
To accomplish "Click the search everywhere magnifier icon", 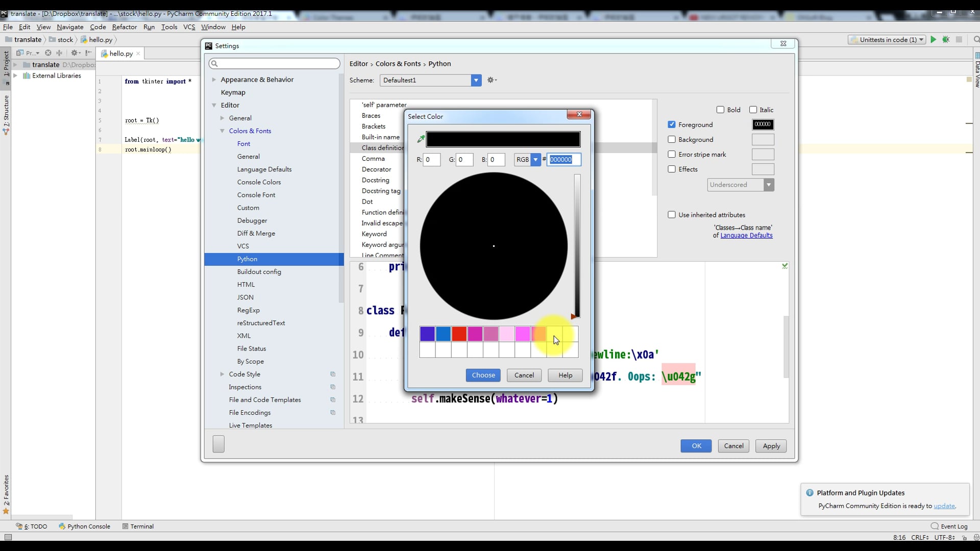I will [976, 40].
